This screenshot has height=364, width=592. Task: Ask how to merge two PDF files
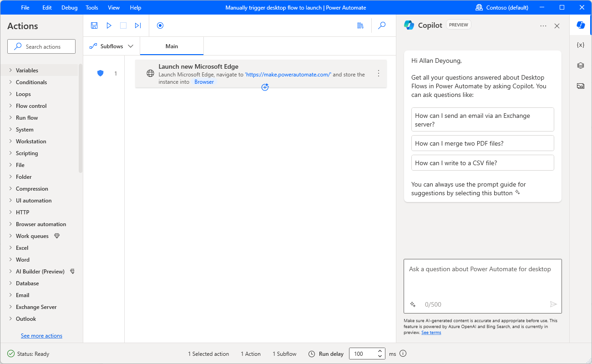pos(482,143)
